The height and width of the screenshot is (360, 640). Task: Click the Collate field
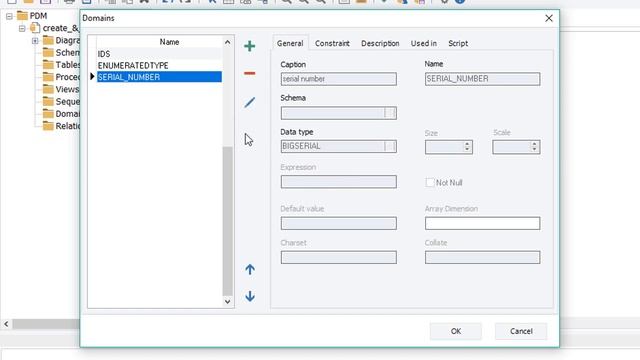[482, 257]
